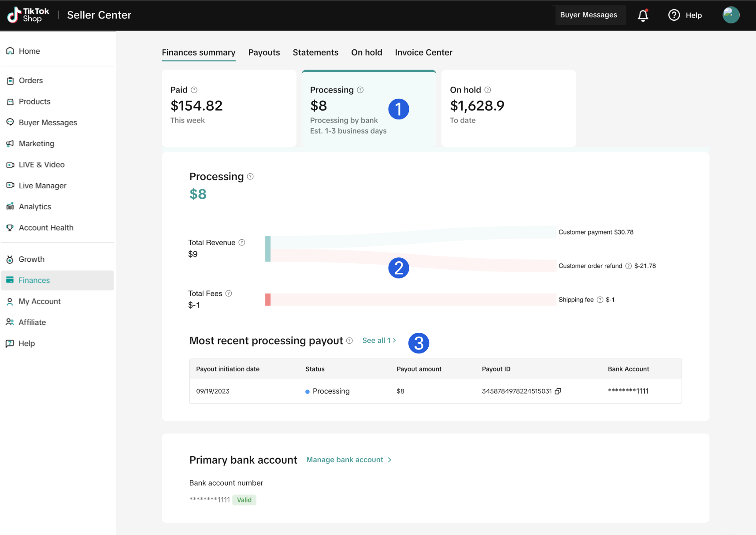Go to Orders in the sidebar
Image resolution: width=756 pixels, height=535 pixels.
31,81
